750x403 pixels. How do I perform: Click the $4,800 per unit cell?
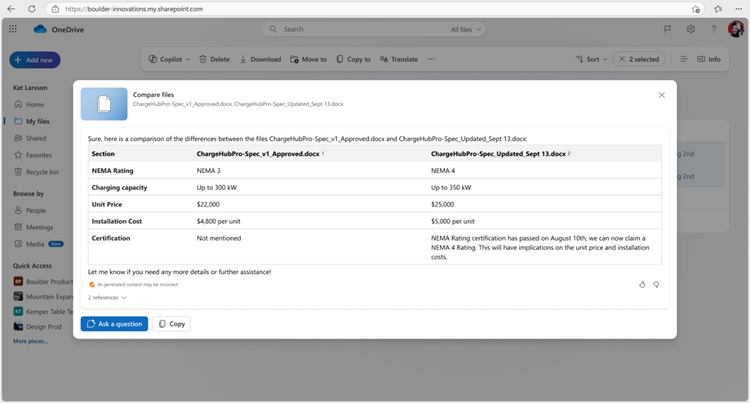click(x=219, y=221)
